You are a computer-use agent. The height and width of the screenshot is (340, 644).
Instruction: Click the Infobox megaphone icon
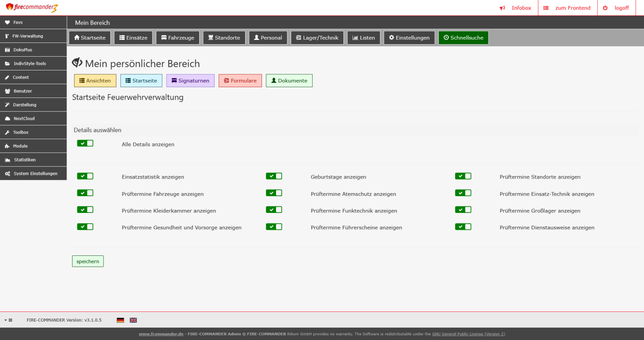[502, 8]
